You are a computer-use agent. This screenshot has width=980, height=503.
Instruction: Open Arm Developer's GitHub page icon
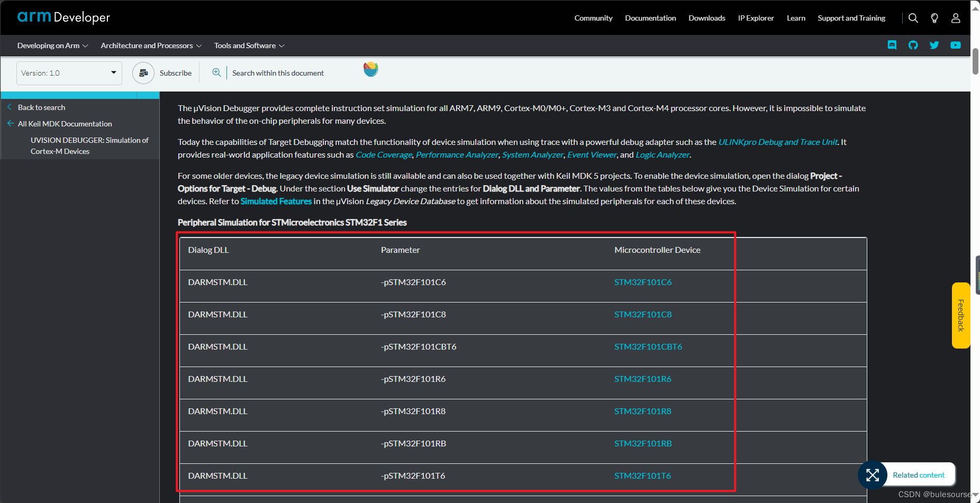click(913, 45)
